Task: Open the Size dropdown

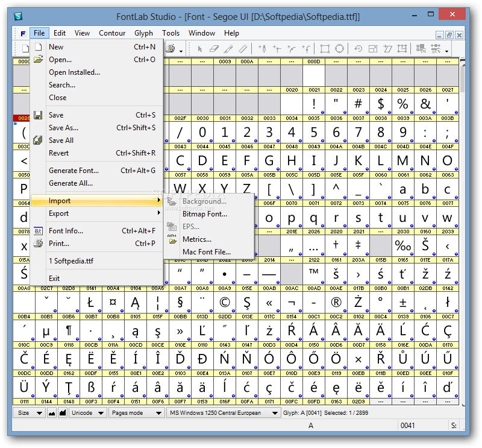Action: [x=29, y=413]
